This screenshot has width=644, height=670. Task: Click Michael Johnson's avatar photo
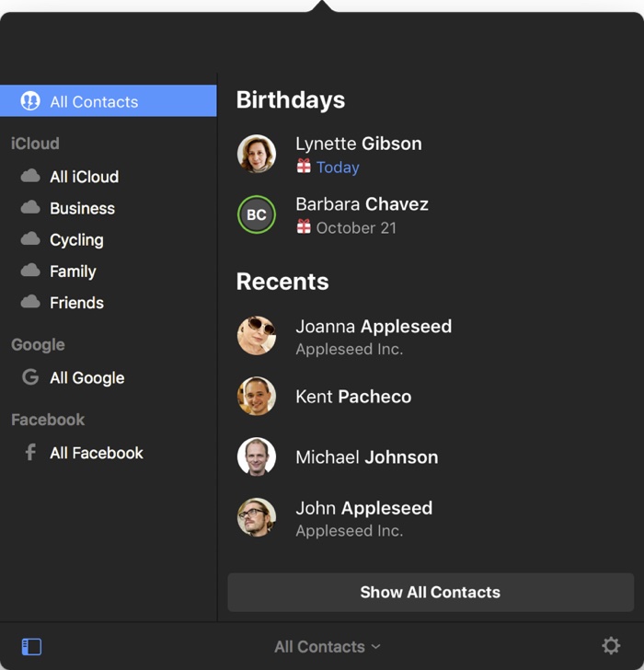(257, 456)
